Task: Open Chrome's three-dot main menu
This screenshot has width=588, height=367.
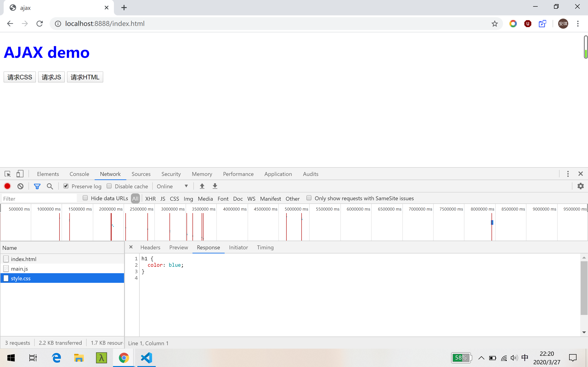Action: pos(578,24)
